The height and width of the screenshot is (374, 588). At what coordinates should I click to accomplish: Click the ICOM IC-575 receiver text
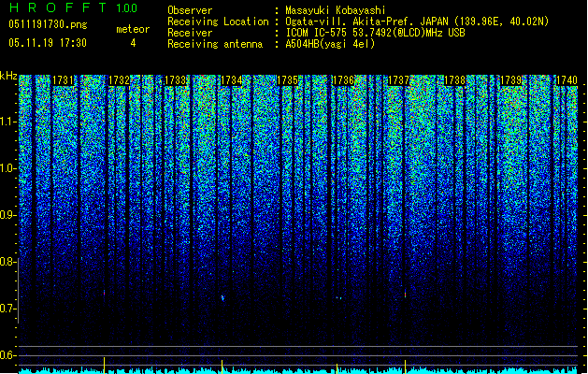(x=375, y=33)
